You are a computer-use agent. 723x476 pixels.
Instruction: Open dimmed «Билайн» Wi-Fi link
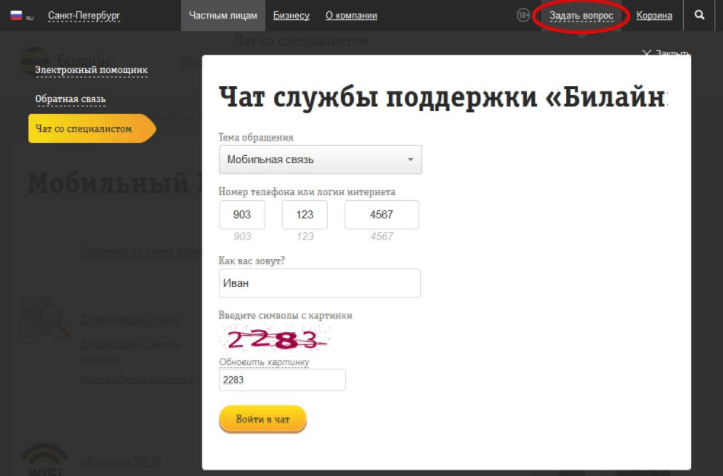click(121, 461)
